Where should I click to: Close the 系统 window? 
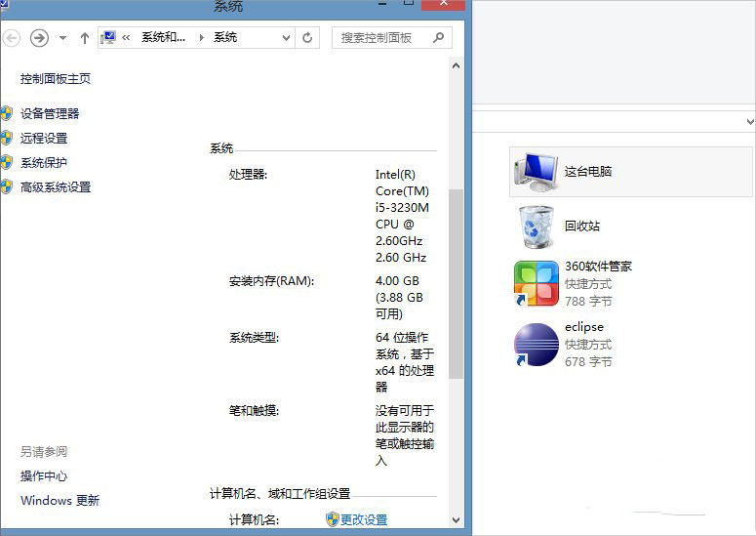coord(444,4)
